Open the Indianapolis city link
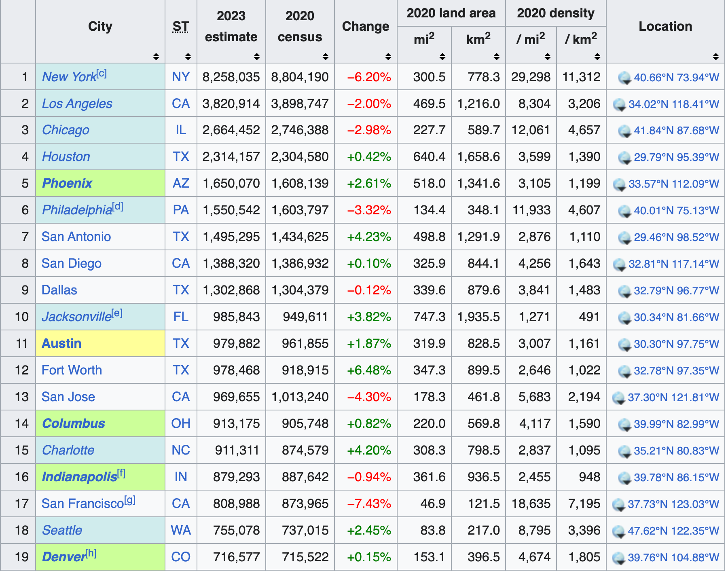728x571 pixels. (x=80, y=477)
